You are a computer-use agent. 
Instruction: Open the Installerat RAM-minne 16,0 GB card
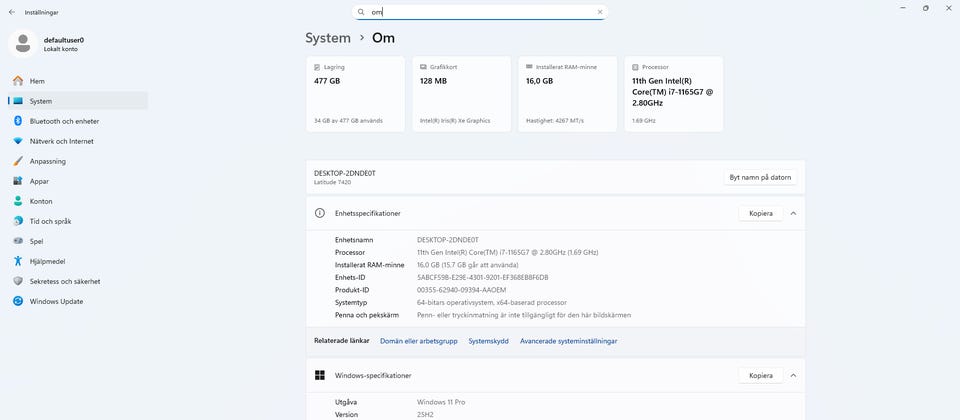tap(568, 94)
